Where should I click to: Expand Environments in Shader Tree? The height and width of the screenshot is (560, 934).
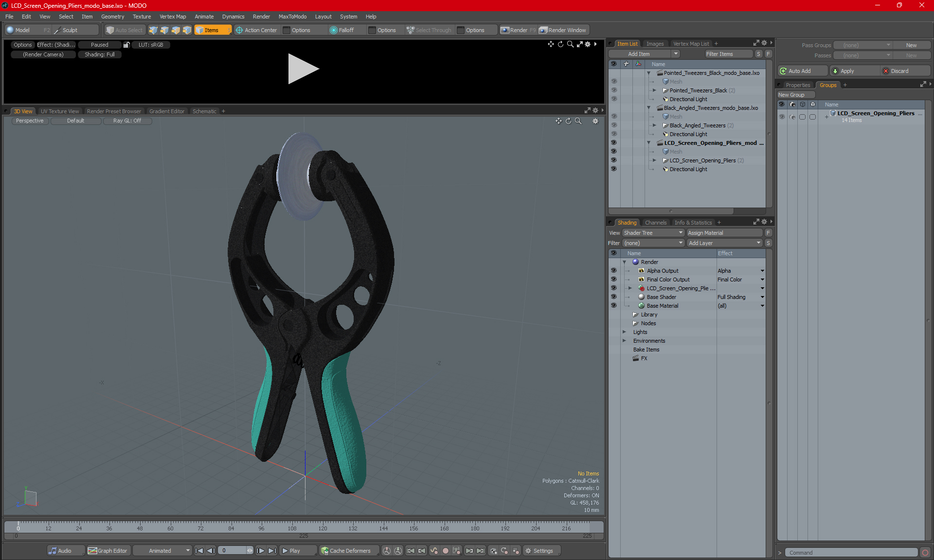point(625,341)
